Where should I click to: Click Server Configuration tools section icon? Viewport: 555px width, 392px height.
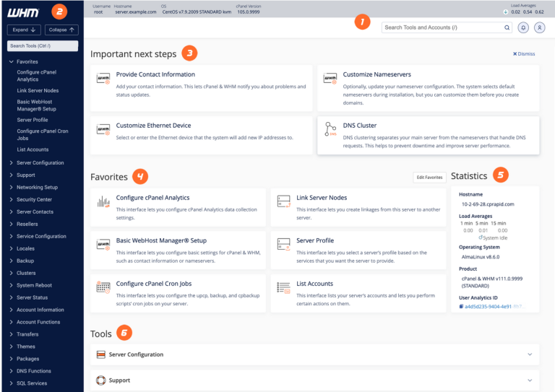[101, 354]
